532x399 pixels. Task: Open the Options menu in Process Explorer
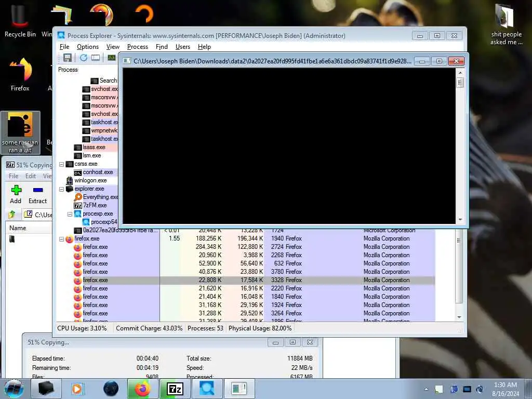point(87,47)
